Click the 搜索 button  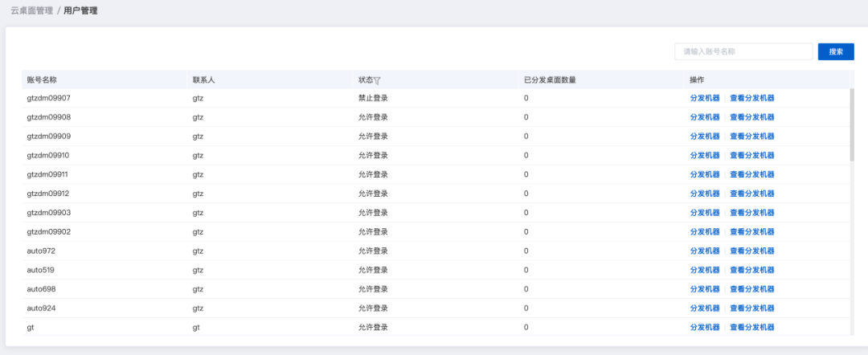point(836,51)
